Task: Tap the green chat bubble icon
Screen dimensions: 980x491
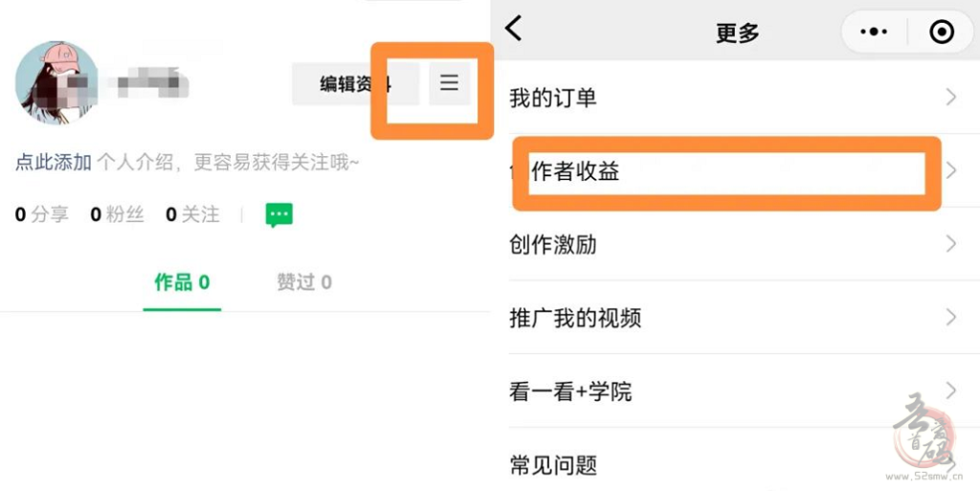Action: 278,214
